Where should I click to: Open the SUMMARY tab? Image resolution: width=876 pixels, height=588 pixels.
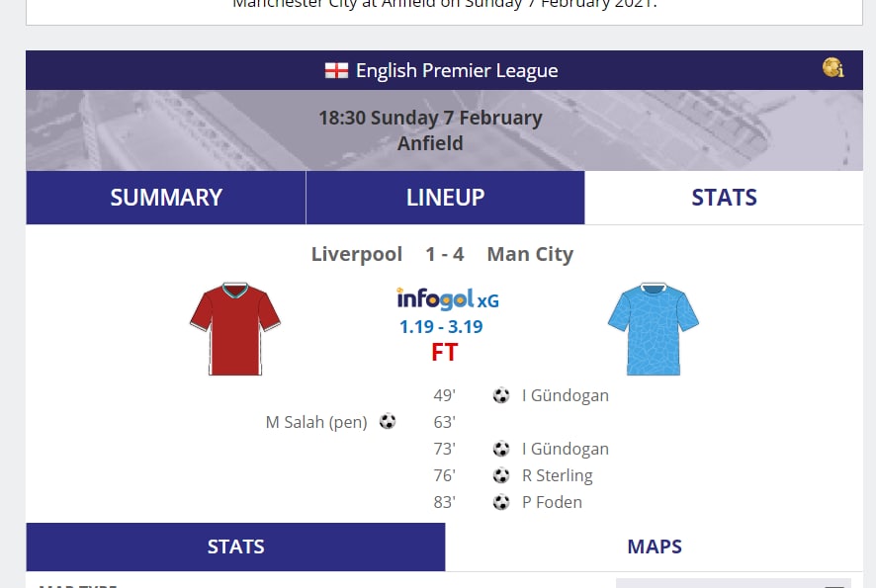[x=166, y=198]
